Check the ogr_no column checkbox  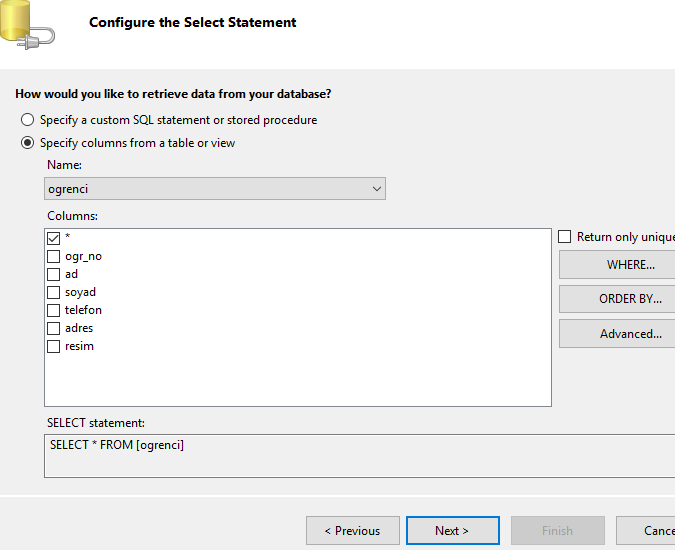(53, 256)
